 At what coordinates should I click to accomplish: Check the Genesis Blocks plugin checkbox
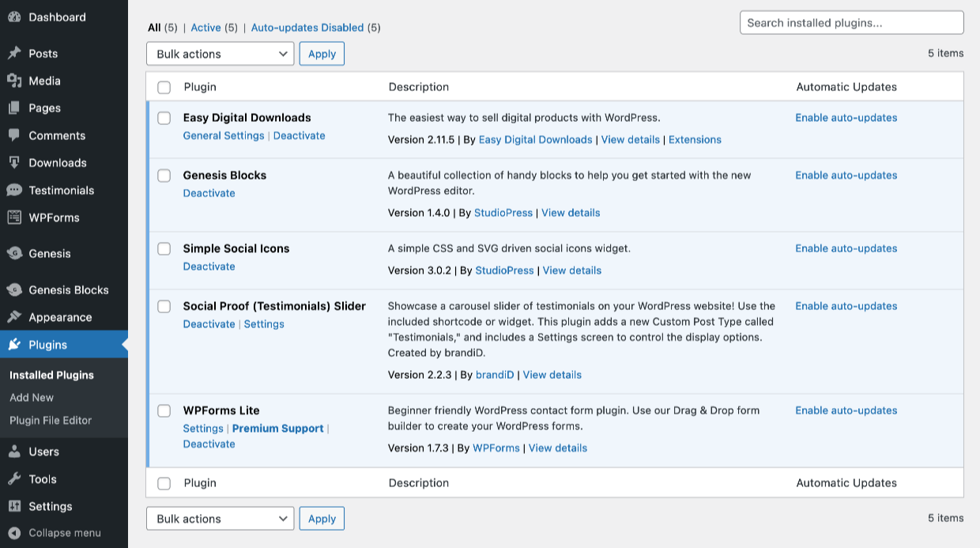click(164, 176)
